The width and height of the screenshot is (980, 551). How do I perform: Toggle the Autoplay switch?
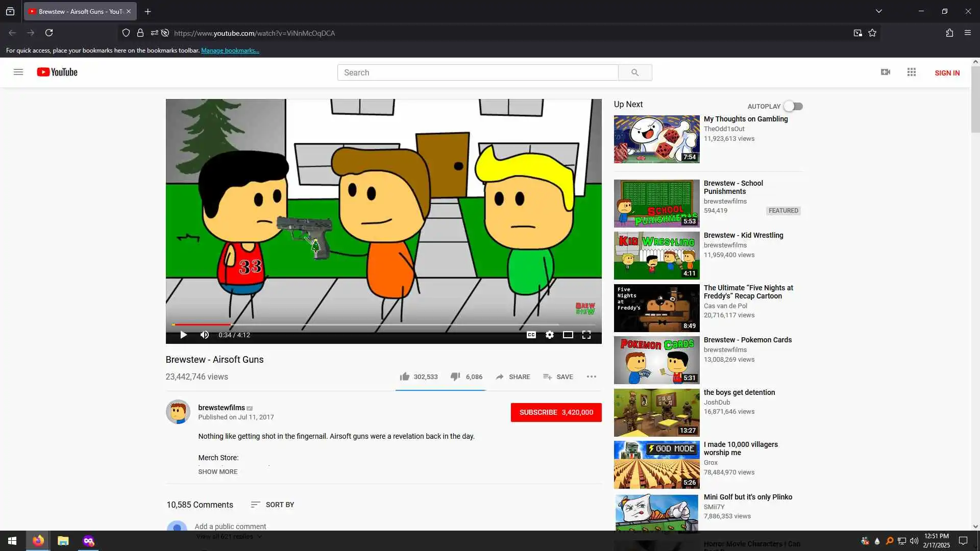click(793, 106)
